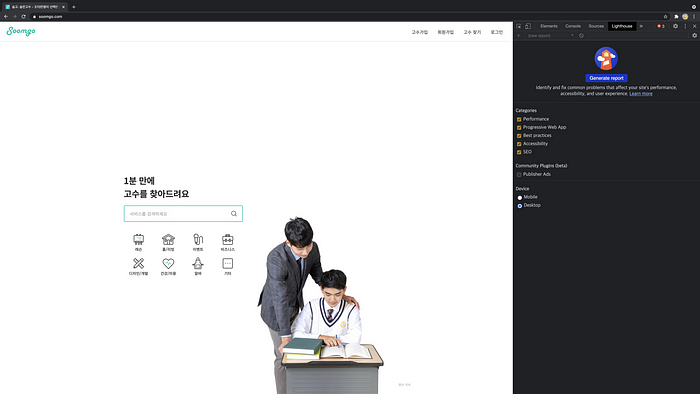Open DevTools settings gear in the top bar
700x394 pixels.
tap(675, 26)
